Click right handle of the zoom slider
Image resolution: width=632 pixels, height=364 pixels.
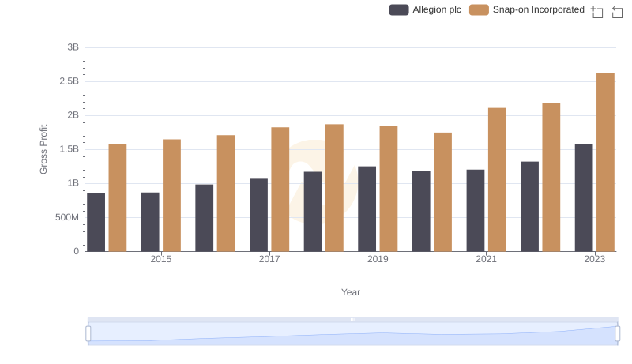(x=617, y=334)
